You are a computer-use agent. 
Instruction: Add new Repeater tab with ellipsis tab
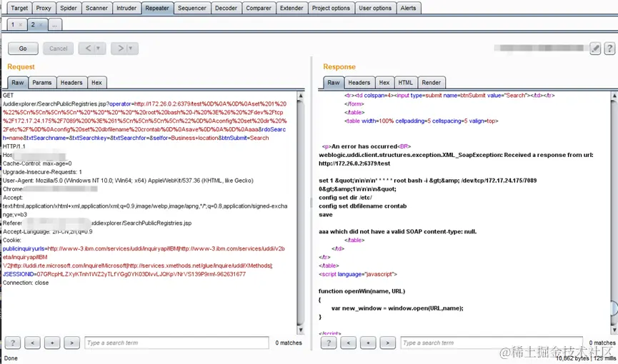(55, 24)
